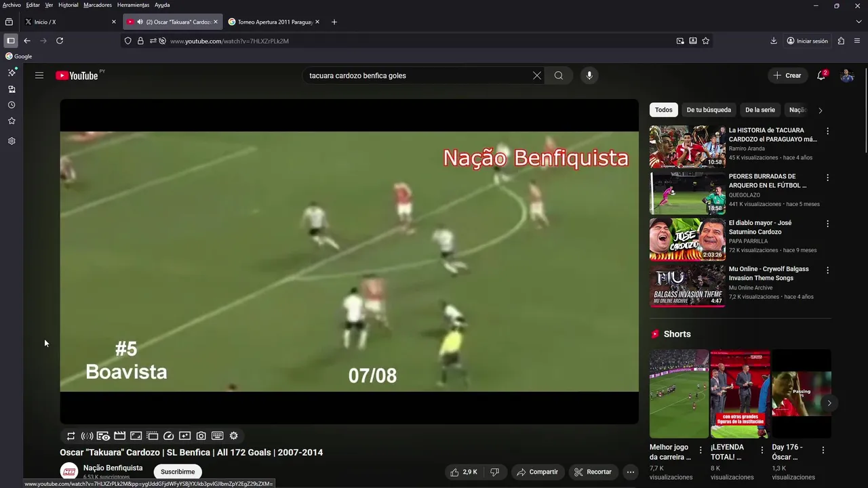Like the video with thumbs up
This screenshot has width=868, height=488.
[x=464, y=472]
